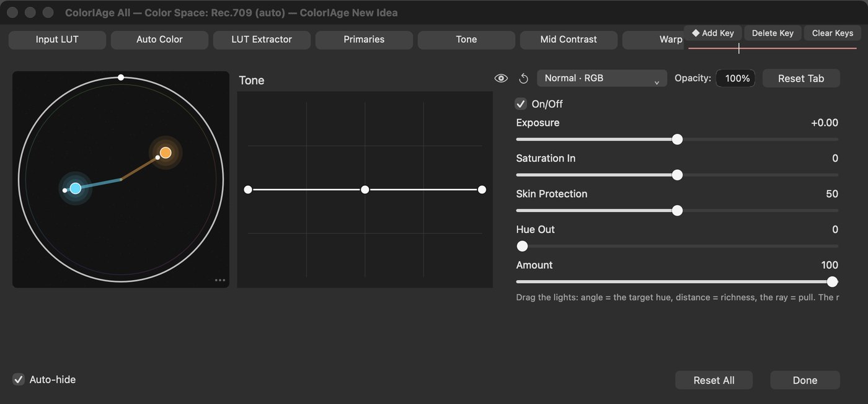Open the Auto Color tab
The image size is (868, 404).
pos(159,39)
